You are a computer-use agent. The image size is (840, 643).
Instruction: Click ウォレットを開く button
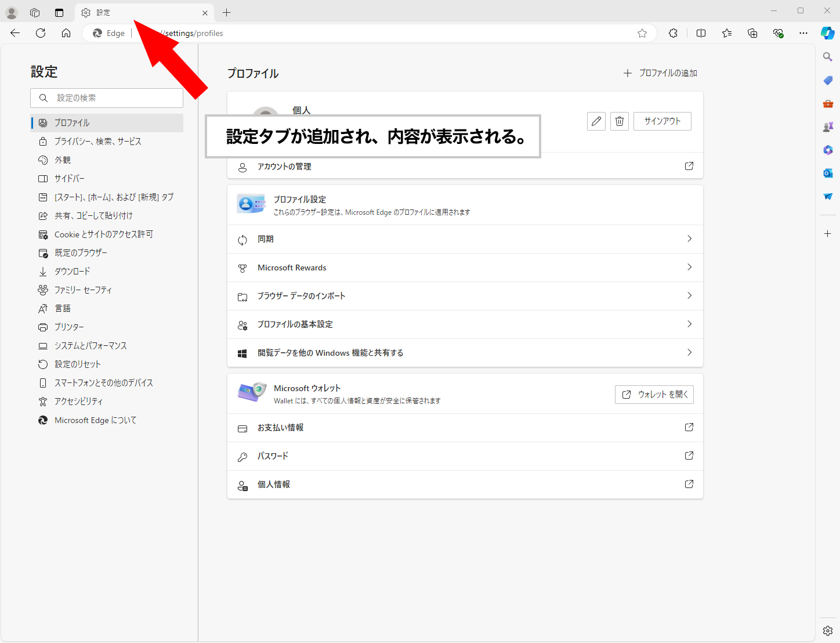coord(654,395)
